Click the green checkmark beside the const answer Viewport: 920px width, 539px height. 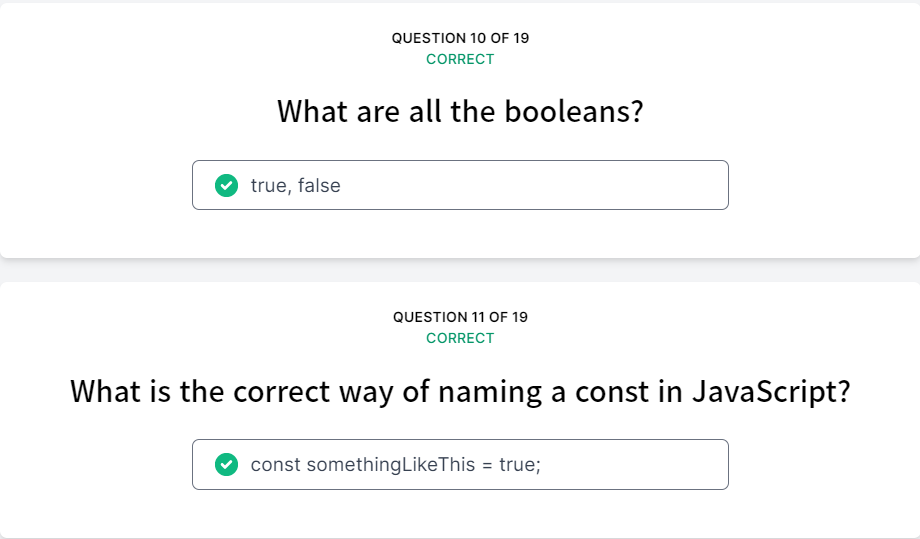(x=226, y=464)
